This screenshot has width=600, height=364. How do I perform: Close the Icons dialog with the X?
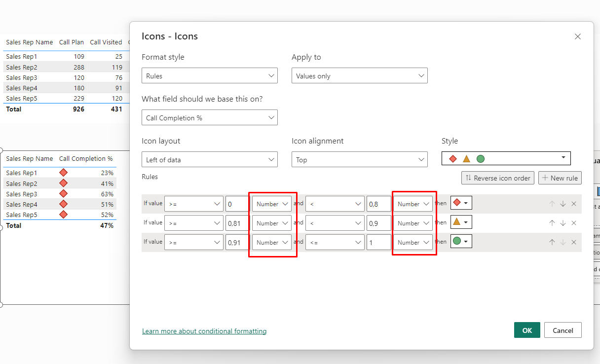pyautogui.click(x=578, y=36)
